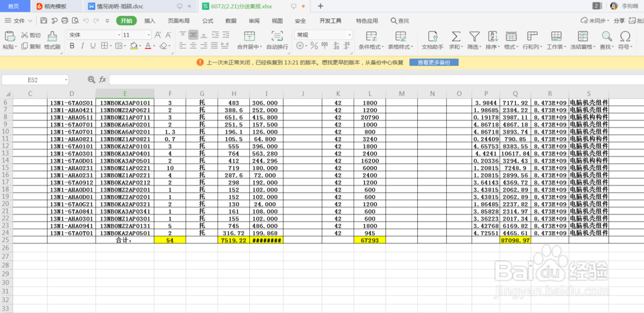
Task: Click increase indent icon
Action: [x=225, y=35]
